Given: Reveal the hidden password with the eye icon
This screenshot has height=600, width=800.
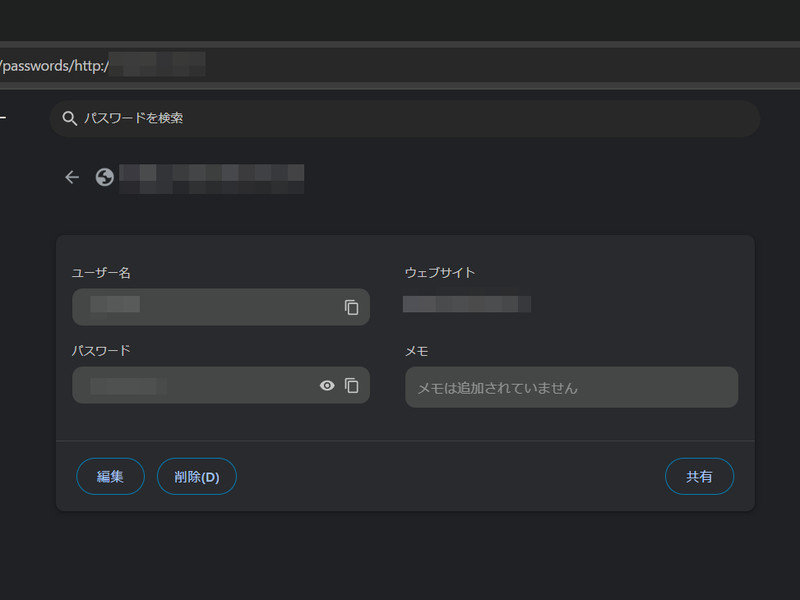Looking at the screenshot, I should point(326,385).
